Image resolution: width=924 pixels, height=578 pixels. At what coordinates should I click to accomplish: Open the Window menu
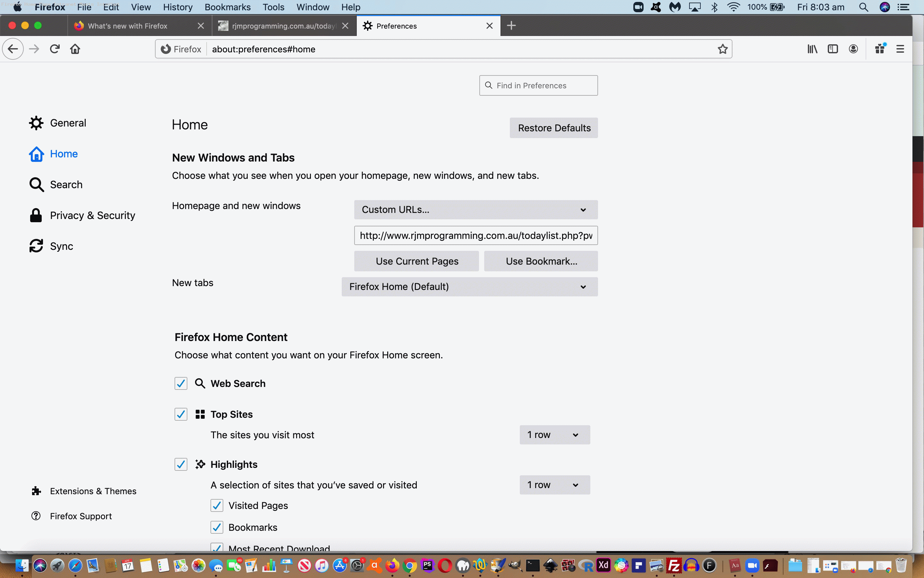tap(313, 7)
